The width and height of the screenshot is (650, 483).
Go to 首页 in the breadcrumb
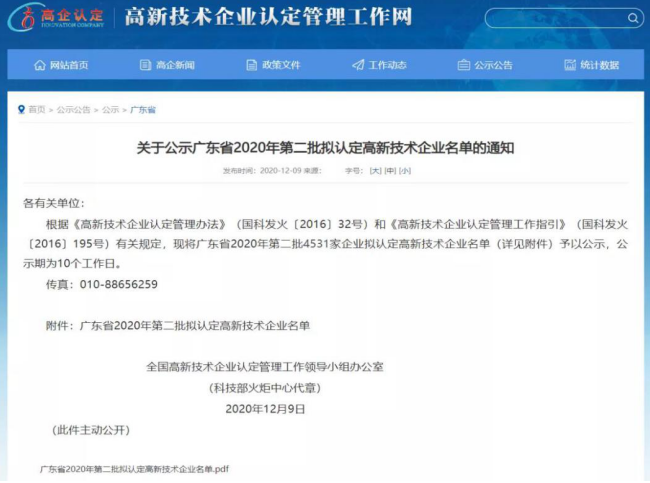(37, 110)
